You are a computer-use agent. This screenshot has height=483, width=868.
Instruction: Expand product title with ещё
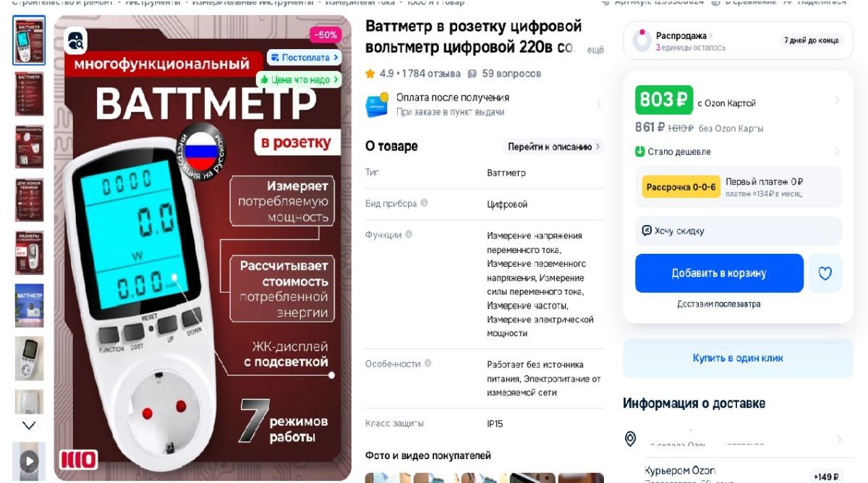[595, 50]
